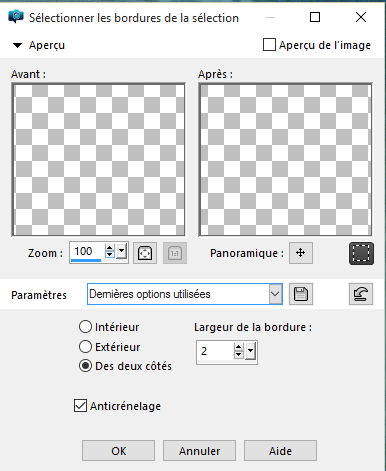
Task: Click the Annuler button
Action: (199, 451)
